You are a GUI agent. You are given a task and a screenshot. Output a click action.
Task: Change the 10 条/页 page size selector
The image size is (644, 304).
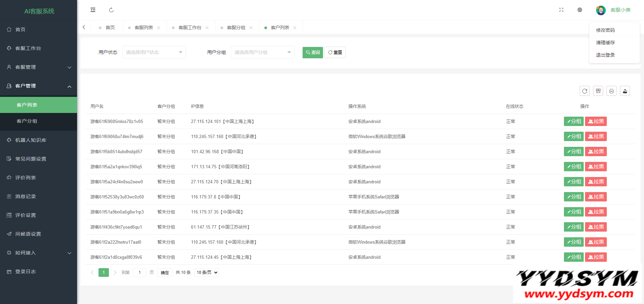point(207,272)
